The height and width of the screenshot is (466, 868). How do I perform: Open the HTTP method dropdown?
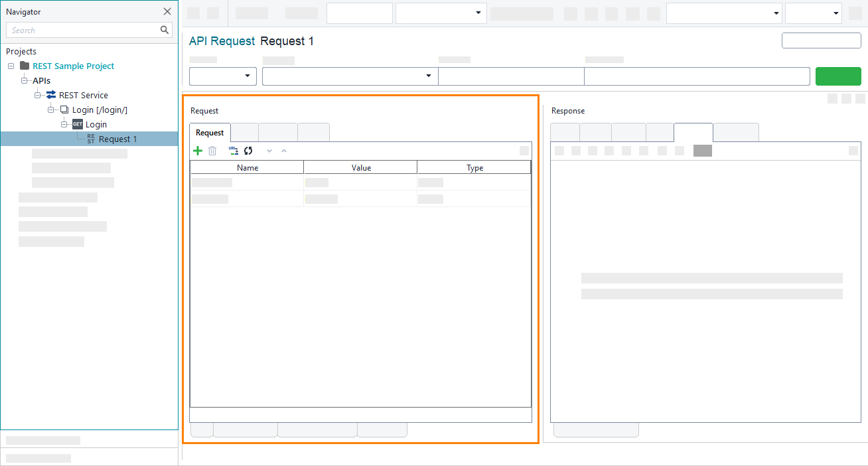(x=247, y=76)
